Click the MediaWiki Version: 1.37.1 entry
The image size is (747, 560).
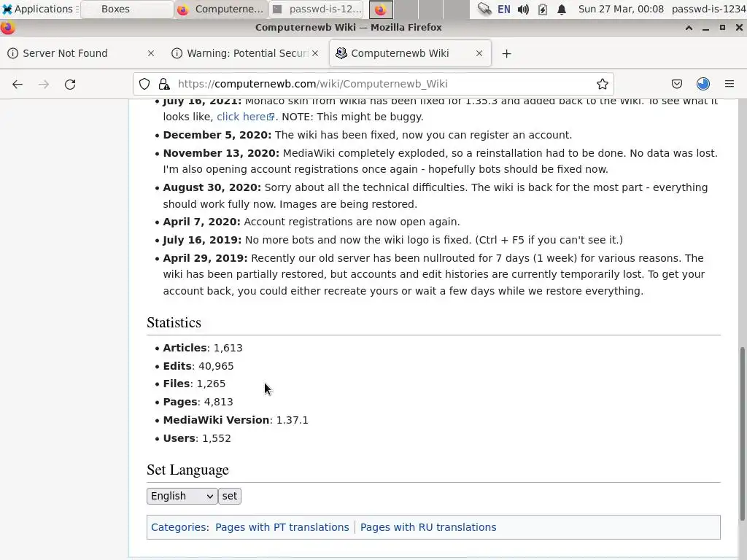(236, 420)
